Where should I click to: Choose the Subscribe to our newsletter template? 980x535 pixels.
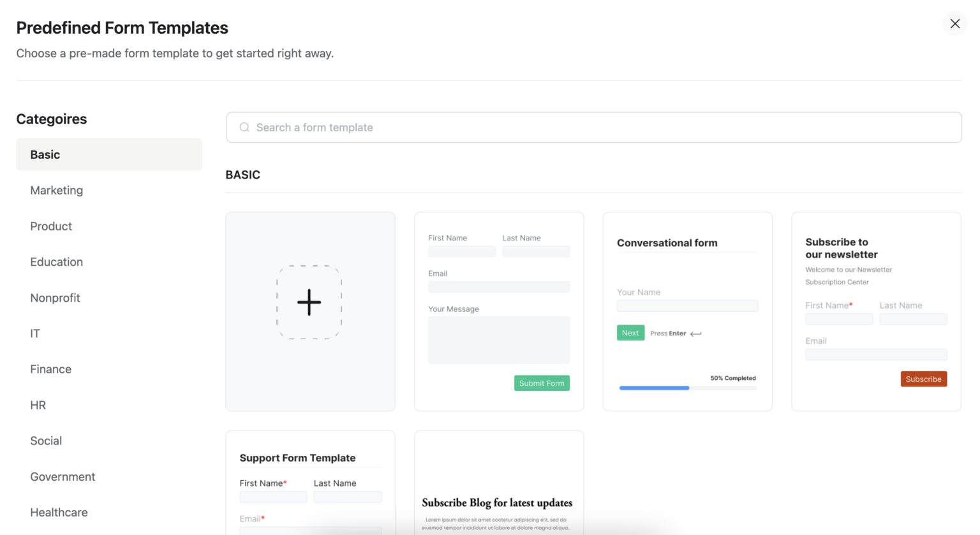[875, 311]
